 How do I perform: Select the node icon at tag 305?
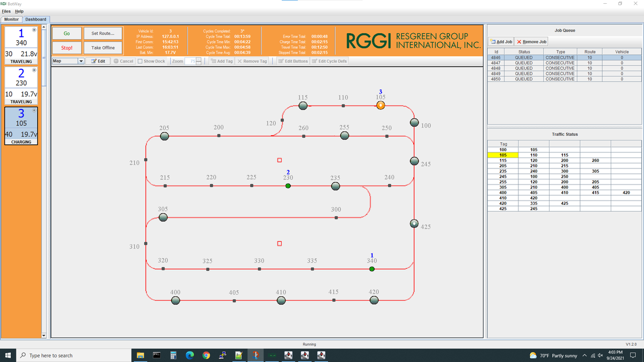[163, 217]
